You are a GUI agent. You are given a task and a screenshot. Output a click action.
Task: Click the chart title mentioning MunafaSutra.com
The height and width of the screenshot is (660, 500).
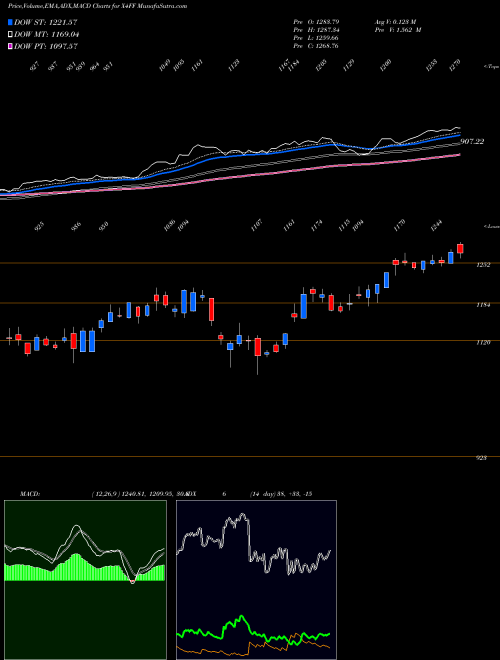[x=98, y=7]
